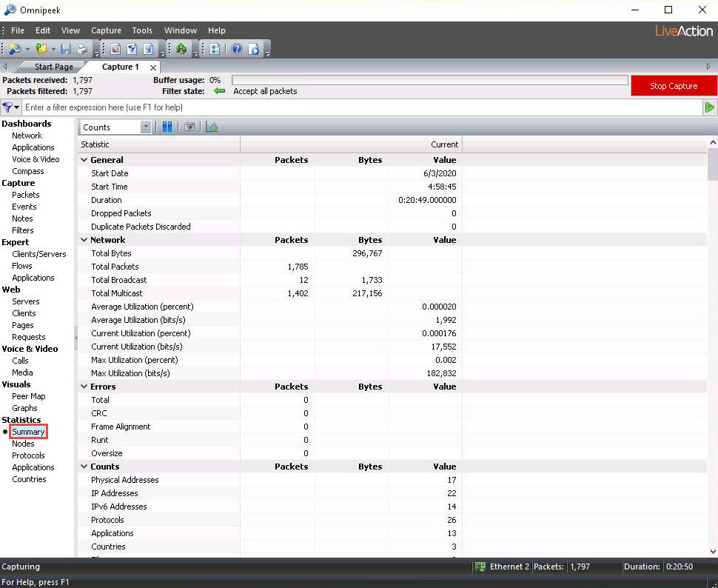Open the filter funnel dropdown left of filter bar
The image size is (718, 588).
coord(11,107)
